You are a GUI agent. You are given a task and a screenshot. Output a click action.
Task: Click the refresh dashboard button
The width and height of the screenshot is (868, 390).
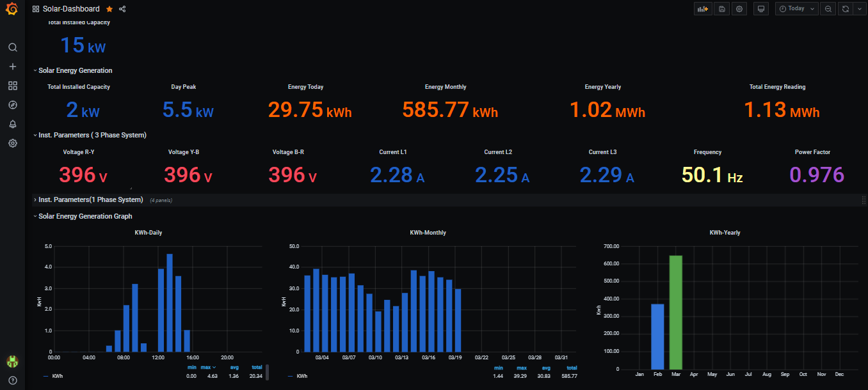pyautogui.click(x=846, y=9)
